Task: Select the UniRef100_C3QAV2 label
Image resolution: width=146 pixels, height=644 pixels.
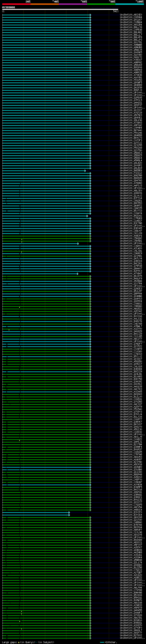Action: point(131,246)
